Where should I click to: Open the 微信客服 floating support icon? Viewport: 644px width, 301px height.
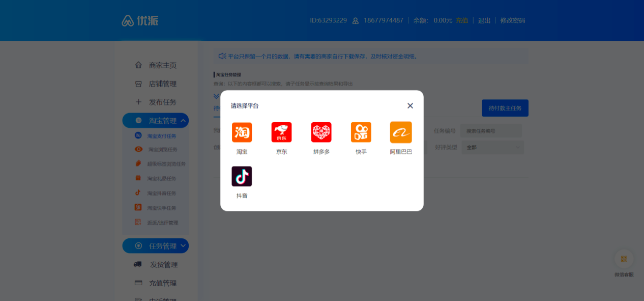click(x=624, y=259)
